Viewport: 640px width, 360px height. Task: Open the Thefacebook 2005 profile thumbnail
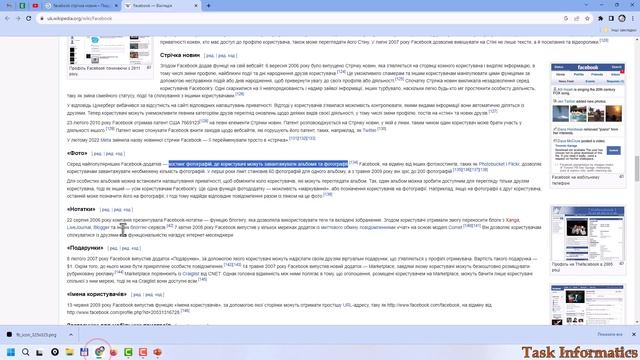[x=587, y=233]
